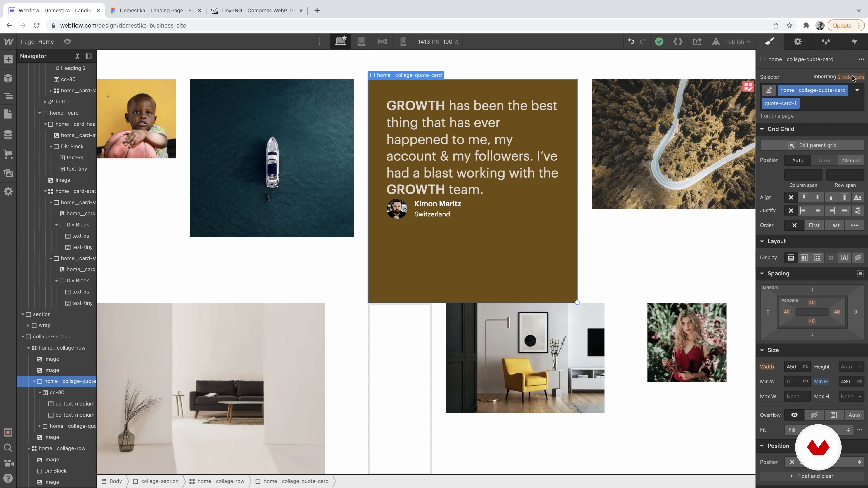Image resolution: width=868 pixels, height=488 pixels.
Task: Undo the last change
Action: coord(631,41)
